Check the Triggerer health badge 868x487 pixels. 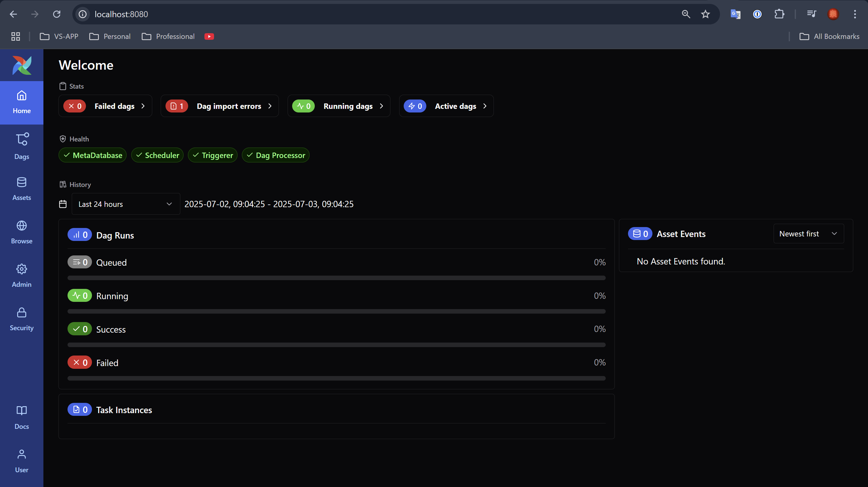coord(213,155)
